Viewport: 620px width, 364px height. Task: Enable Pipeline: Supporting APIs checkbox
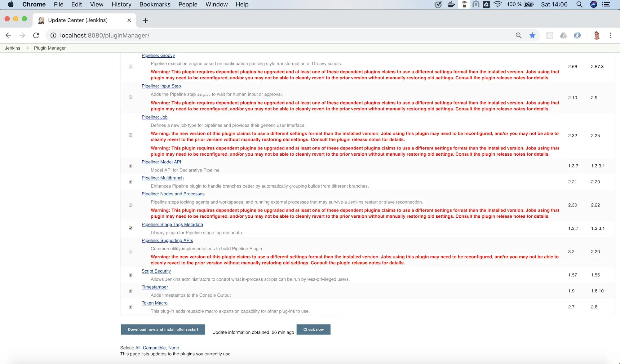click(131, 252)
